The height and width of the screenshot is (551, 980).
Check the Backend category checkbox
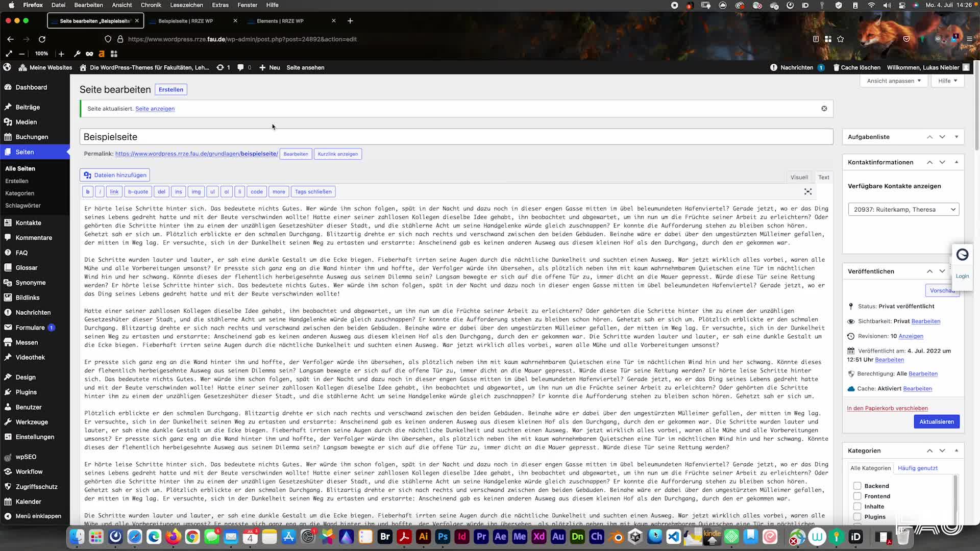(x=856, y=486)
